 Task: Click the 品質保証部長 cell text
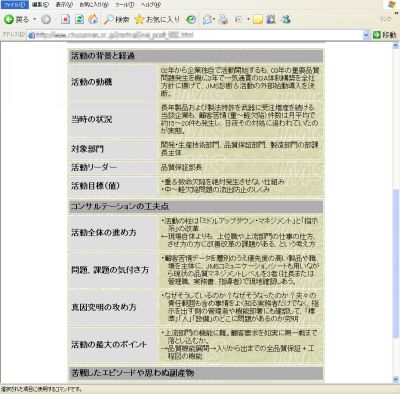[x=181, y=167]
